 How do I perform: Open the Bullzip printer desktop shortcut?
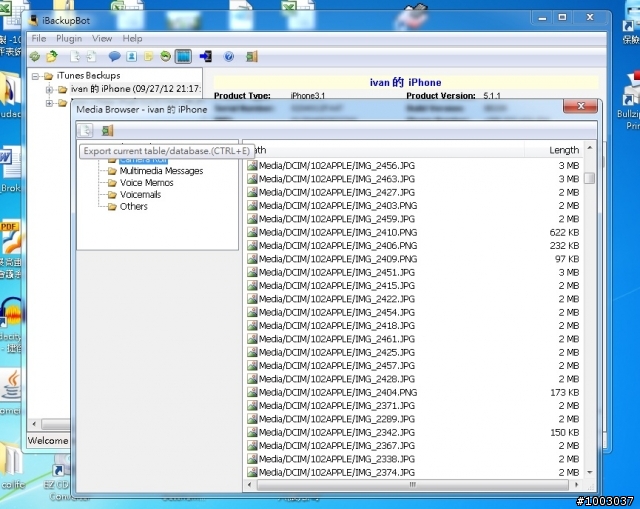point(631,100)
